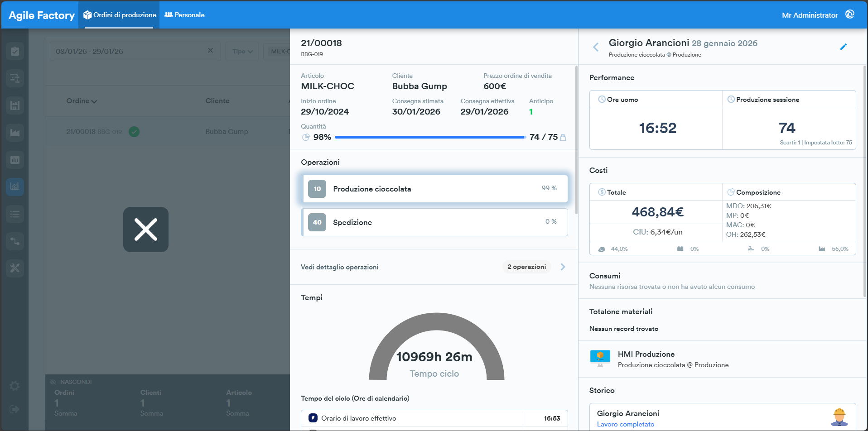Click the pie icon beside Composizione
The image size is (868, 431).
731,192
